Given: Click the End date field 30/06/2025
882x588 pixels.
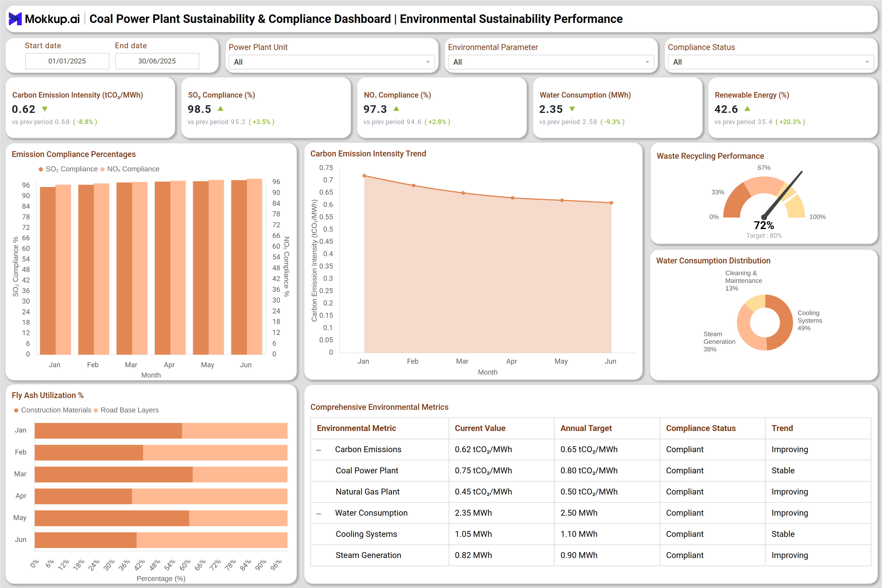Looking at the screenshot, I should tap(157, 61).
